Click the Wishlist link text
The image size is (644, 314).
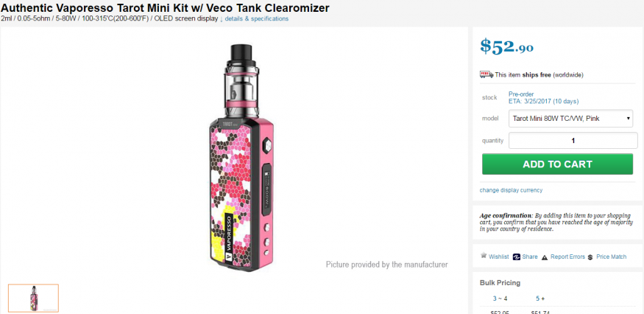(x=498, y=257)
